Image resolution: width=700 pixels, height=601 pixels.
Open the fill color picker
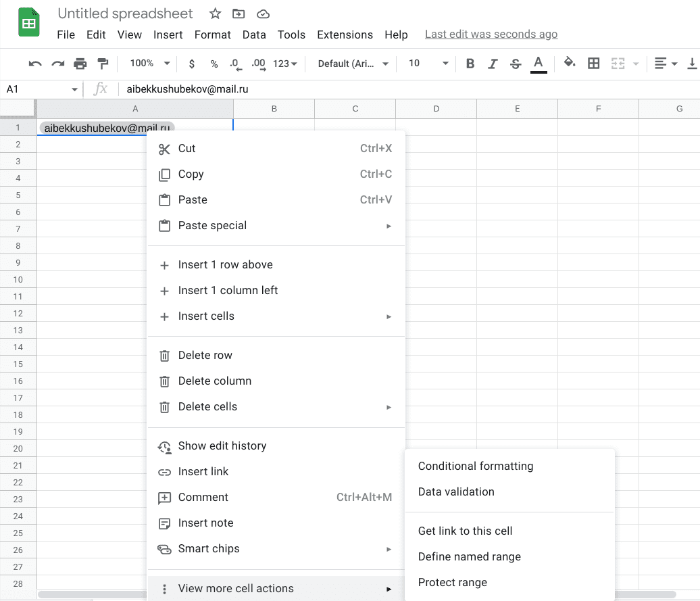pyautogui.click(x=570, y=62)
